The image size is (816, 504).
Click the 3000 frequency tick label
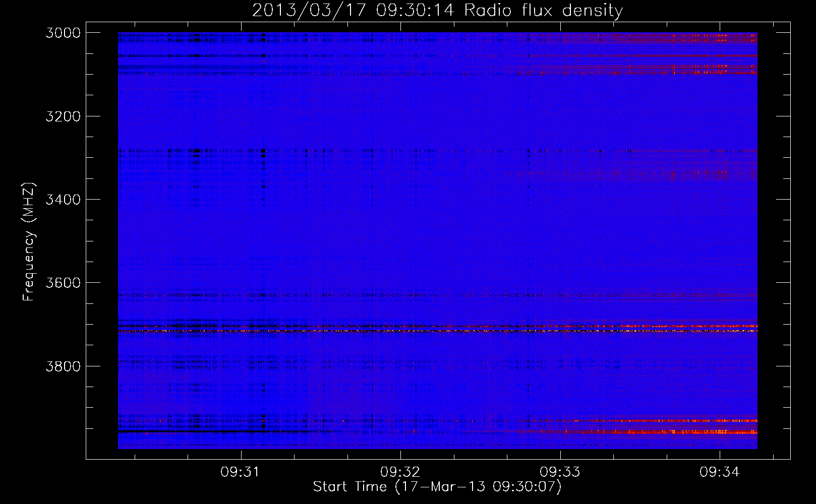coord(63,33)
